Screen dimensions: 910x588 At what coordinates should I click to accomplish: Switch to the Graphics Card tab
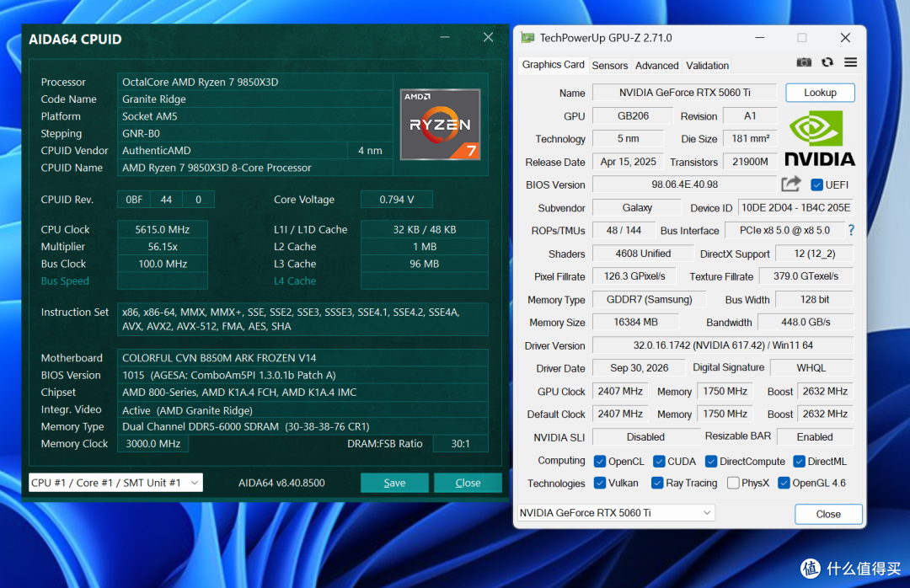(x=553, y=64)
